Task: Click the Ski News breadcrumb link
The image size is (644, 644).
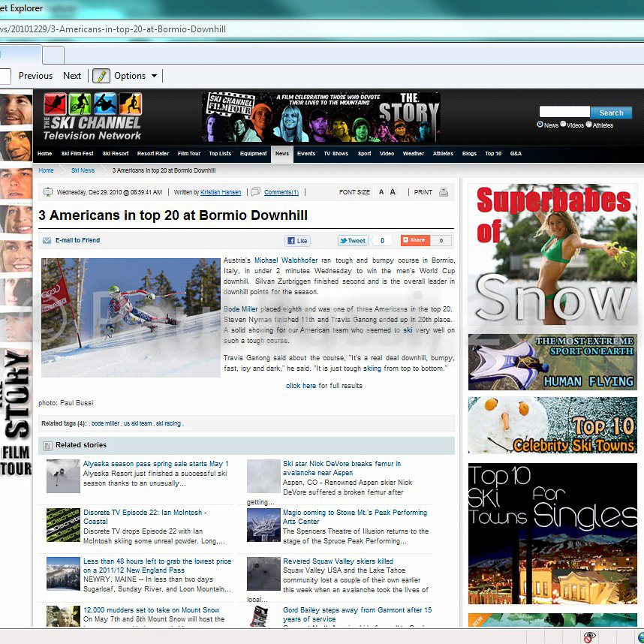Action: pyautogui.click(x=83, y=170)
